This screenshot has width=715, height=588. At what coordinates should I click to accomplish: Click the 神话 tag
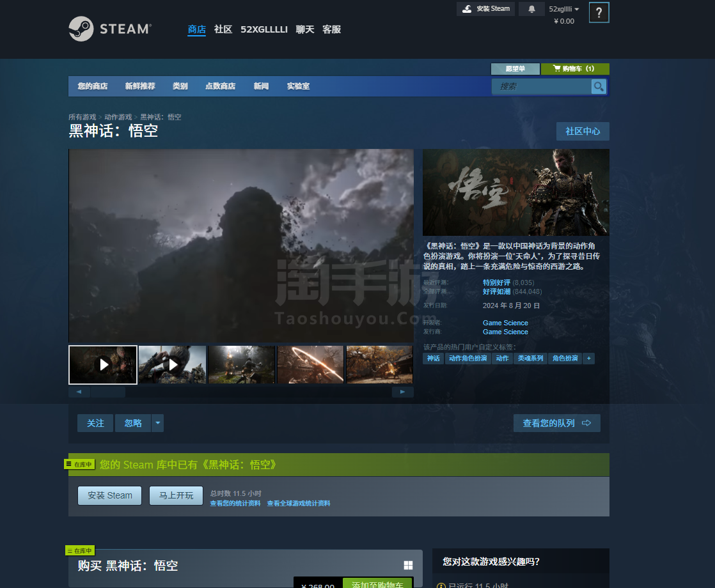pos(433,359)
